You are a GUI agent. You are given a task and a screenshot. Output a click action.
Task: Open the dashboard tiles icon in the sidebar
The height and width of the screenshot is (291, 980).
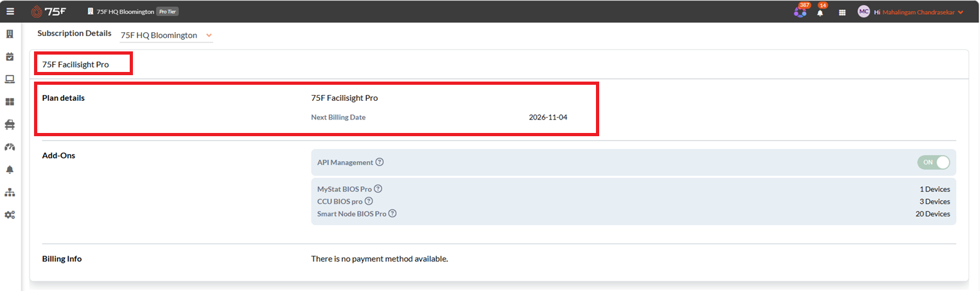tap(10, 101)
